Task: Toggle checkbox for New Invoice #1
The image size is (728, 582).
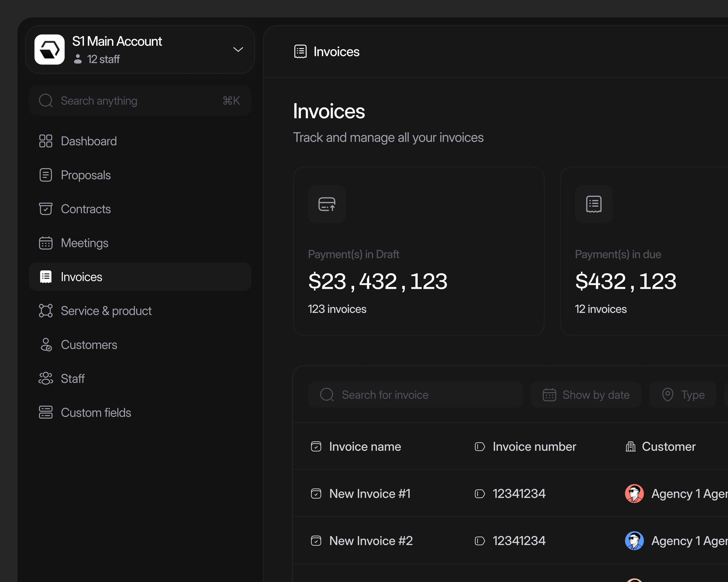Action: click(316, 494)
